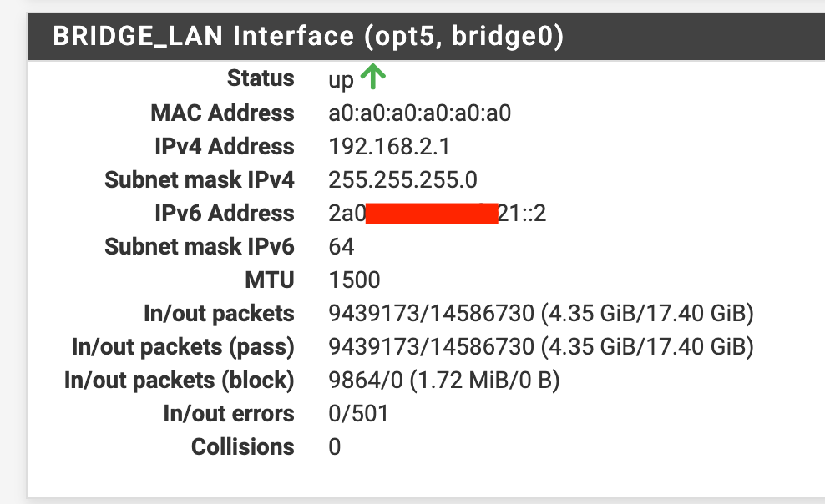825x504 pixels.
Task: Click the green up arrow status icon
Action: (x=373, y=77)
